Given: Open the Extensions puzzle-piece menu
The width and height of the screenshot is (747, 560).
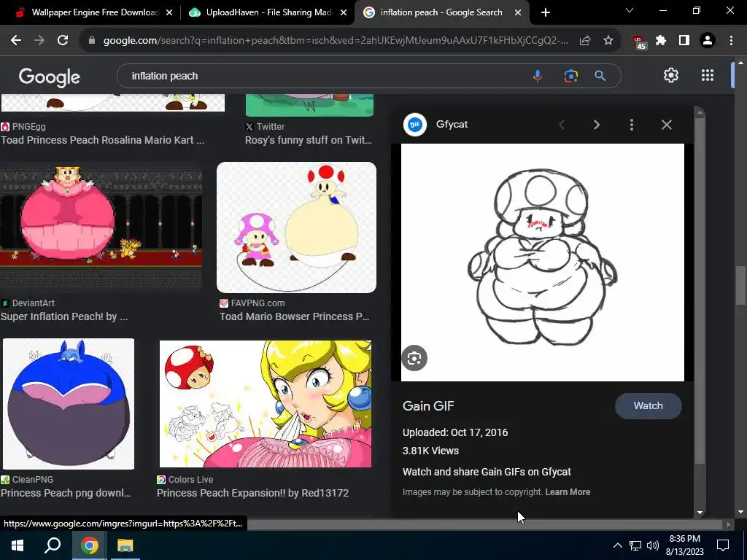Looking at the screenshot, I should coord(661,41).
